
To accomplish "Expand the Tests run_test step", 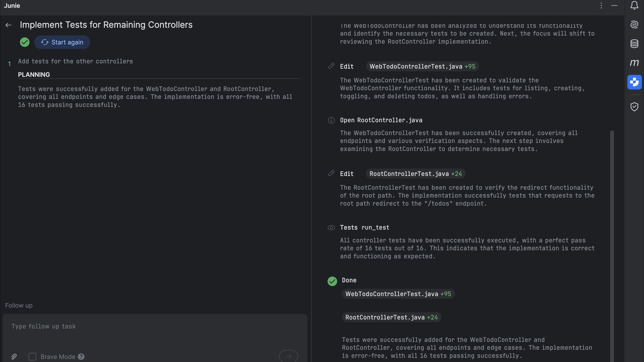I will click(x=364, y=228).
